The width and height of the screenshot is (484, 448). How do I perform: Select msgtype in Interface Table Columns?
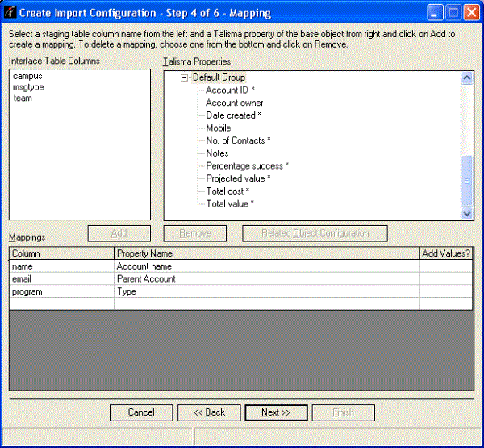pos(28,87)
